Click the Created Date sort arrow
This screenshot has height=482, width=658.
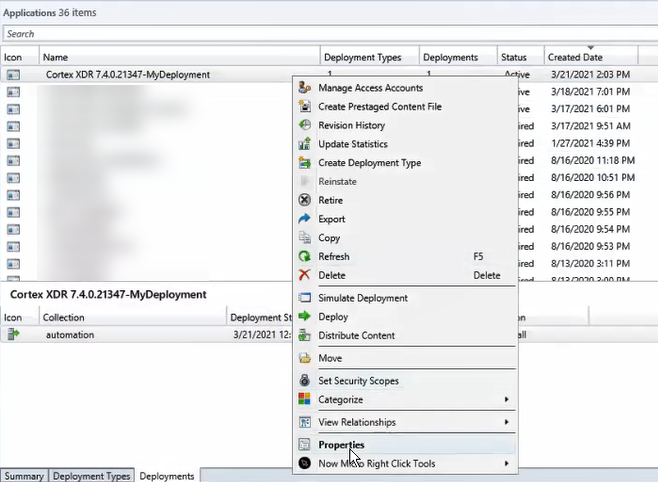click(591, 47)
